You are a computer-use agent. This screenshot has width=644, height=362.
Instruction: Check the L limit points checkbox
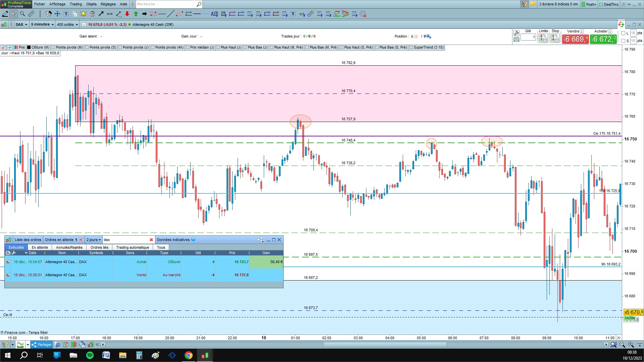click(x=623, y=33)
